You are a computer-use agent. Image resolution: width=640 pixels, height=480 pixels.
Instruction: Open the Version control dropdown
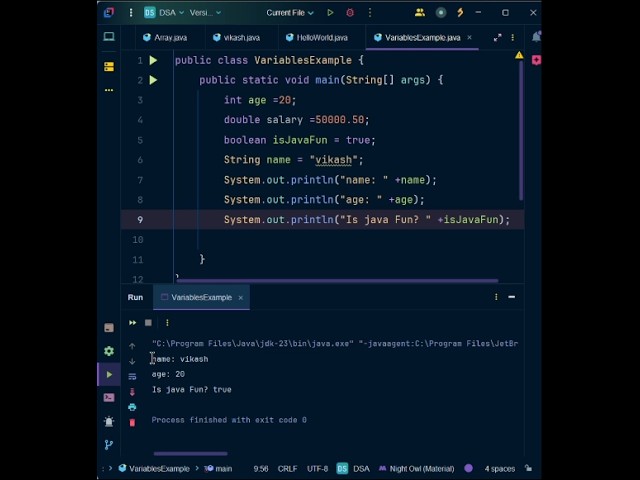205,13
